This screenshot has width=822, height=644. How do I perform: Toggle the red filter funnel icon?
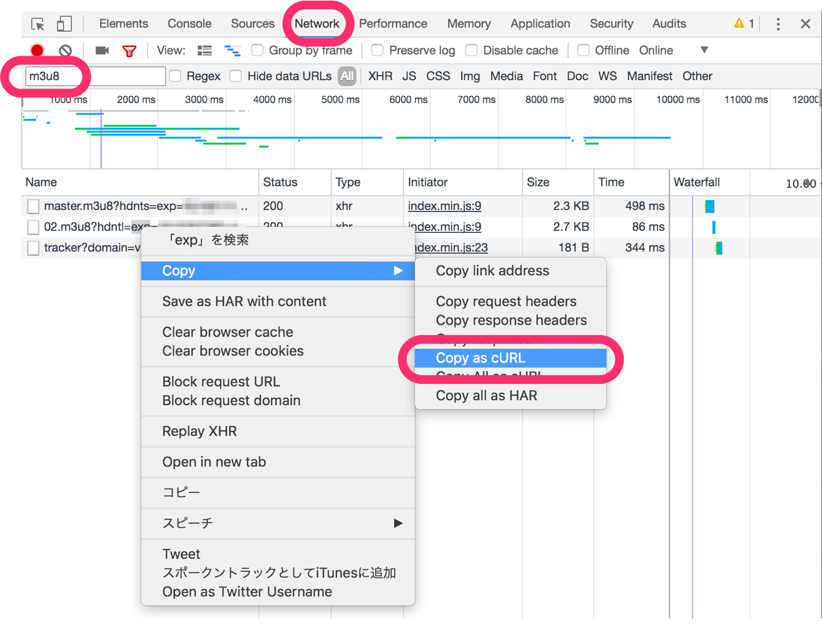[129, 51]
